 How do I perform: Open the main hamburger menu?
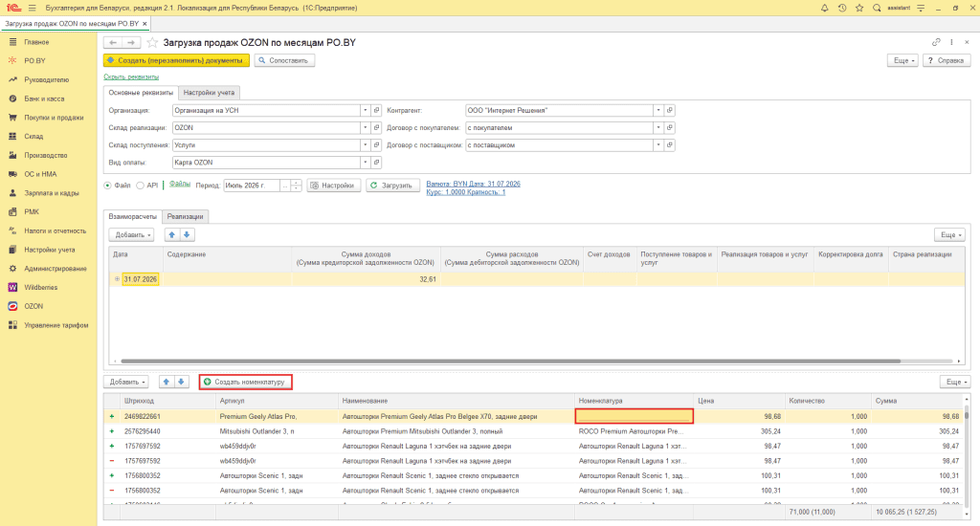coord(32,8)
